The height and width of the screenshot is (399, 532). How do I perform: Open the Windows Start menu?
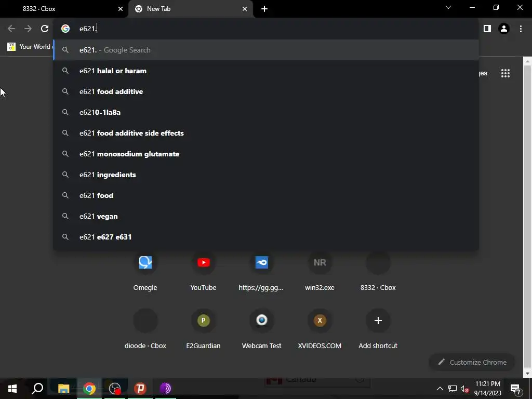coord(12,389)
